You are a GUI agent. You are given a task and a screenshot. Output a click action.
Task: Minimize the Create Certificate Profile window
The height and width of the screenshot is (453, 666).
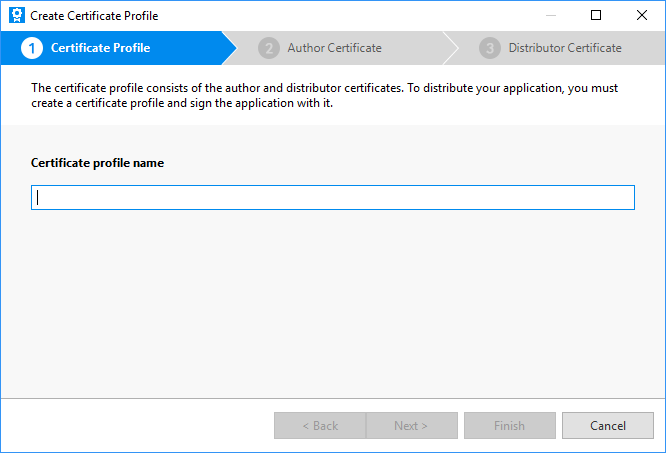[551, 15]
